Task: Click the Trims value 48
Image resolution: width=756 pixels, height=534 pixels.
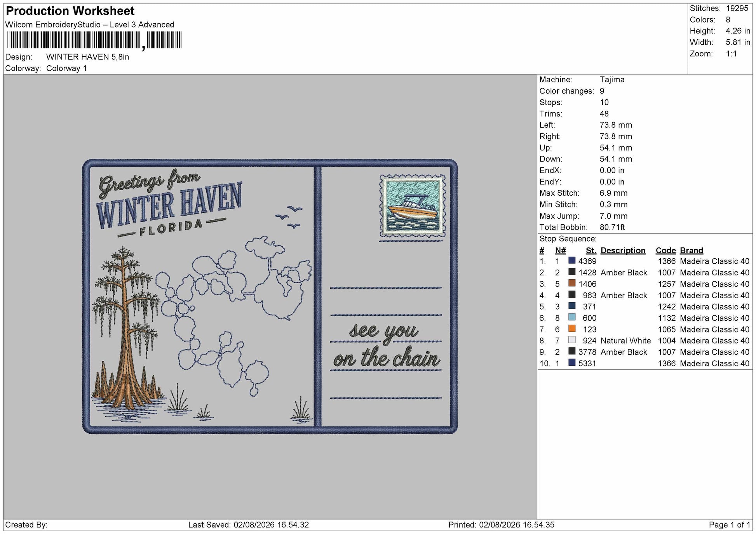Action: 604,114
